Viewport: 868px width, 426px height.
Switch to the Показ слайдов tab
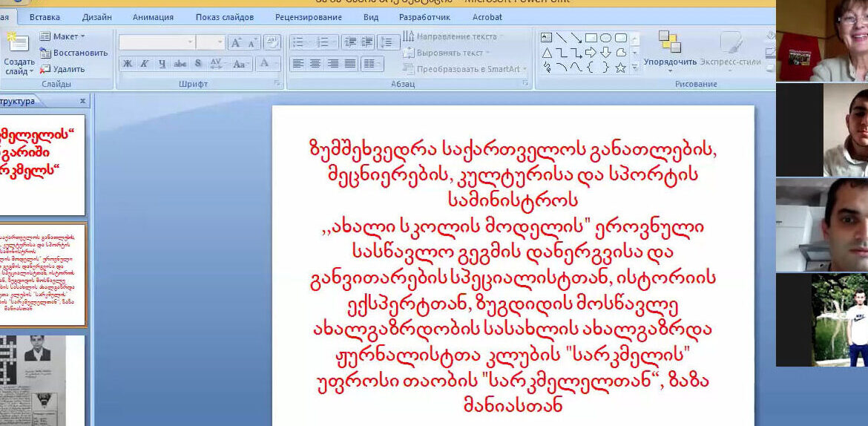tap(224, 17)
